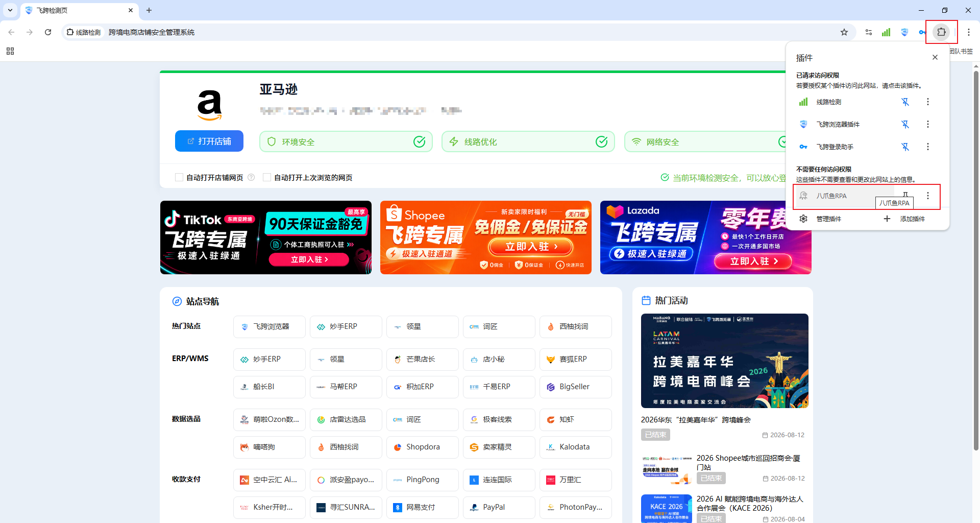980x523 pixels.
Task: Click the 线路优化 status card
Action: click(528, 141)
